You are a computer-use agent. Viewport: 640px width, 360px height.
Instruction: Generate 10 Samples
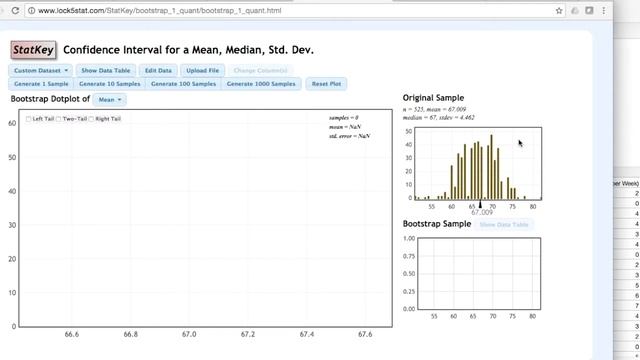coord(109,84)
